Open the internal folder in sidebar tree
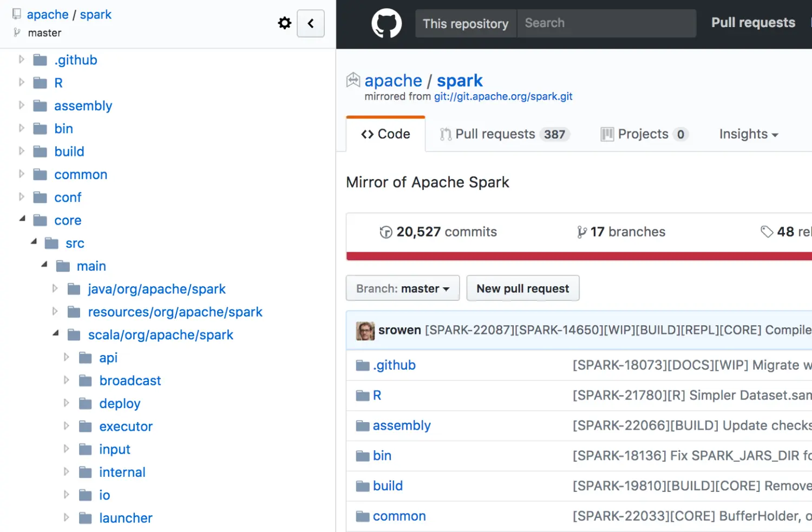The image size is (812, 532). (x=122, y=472)
